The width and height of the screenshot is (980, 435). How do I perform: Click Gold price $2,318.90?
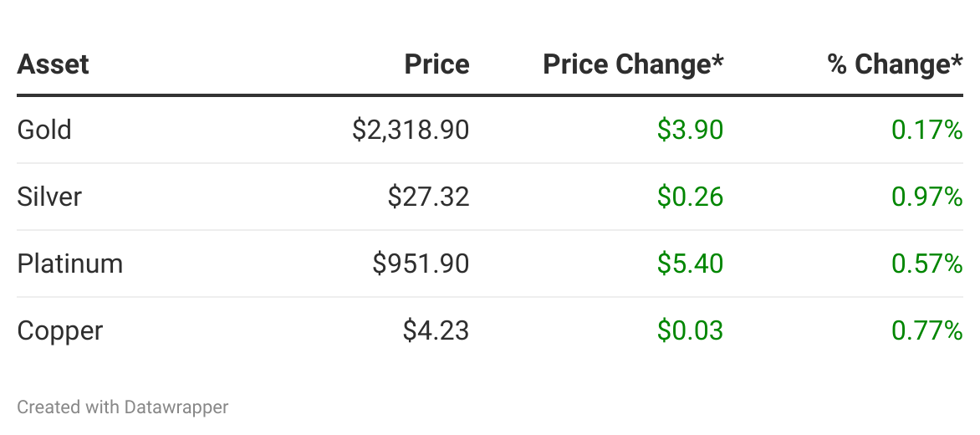pos(411,130)
